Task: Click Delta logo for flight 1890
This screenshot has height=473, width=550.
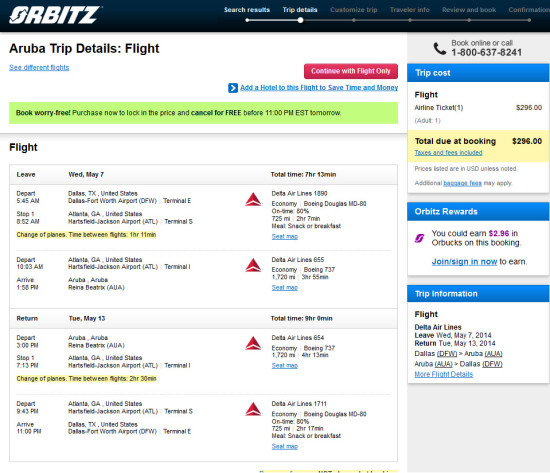Action: click(253, 199)
